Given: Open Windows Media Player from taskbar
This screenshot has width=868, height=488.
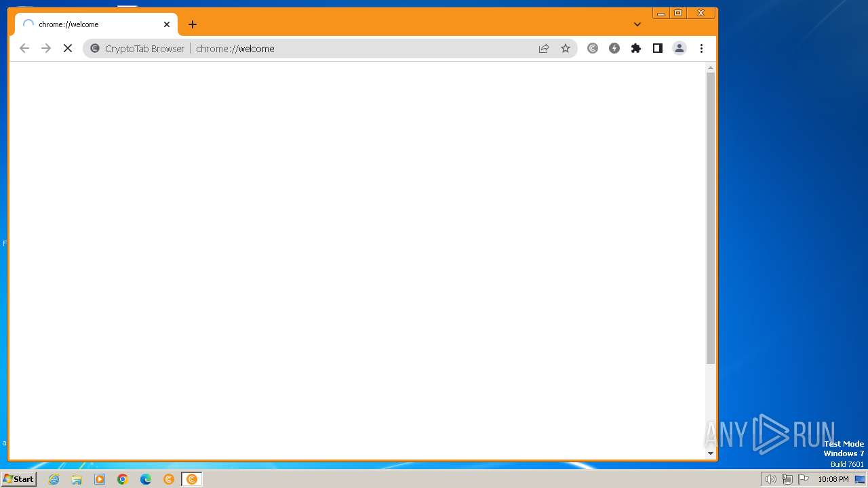Looking at the screenshot, I should [x=100, y=479].
